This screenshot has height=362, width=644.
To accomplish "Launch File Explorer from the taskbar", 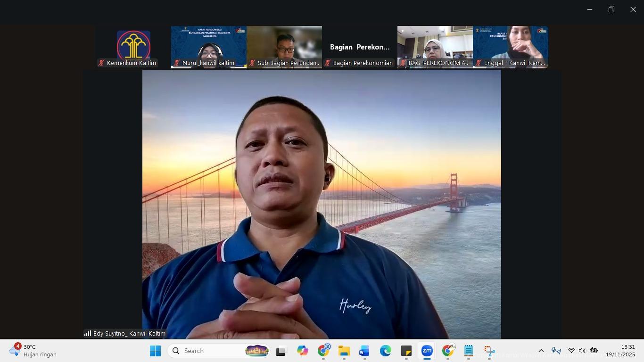I will point(344,351).
